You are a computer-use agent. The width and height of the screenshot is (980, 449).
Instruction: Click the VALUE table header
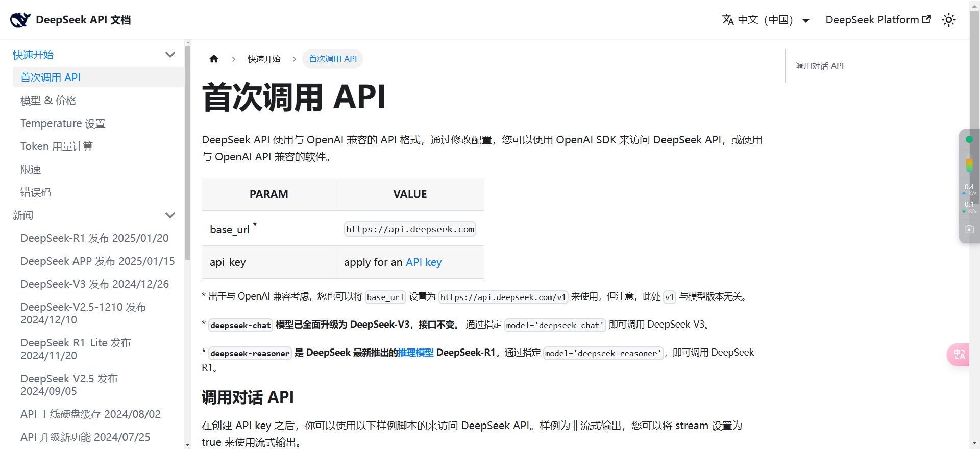click(x=410, y=194)
